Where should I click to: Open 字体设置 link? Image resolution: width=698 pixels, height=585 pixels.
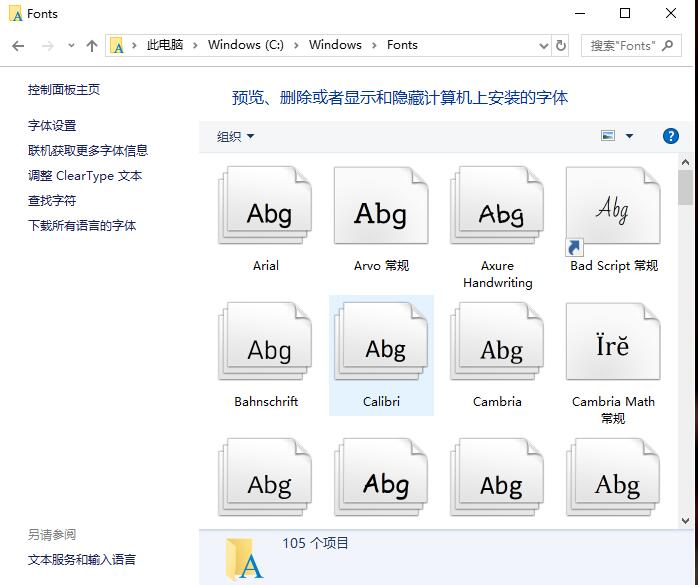click(x=52, y=126)
